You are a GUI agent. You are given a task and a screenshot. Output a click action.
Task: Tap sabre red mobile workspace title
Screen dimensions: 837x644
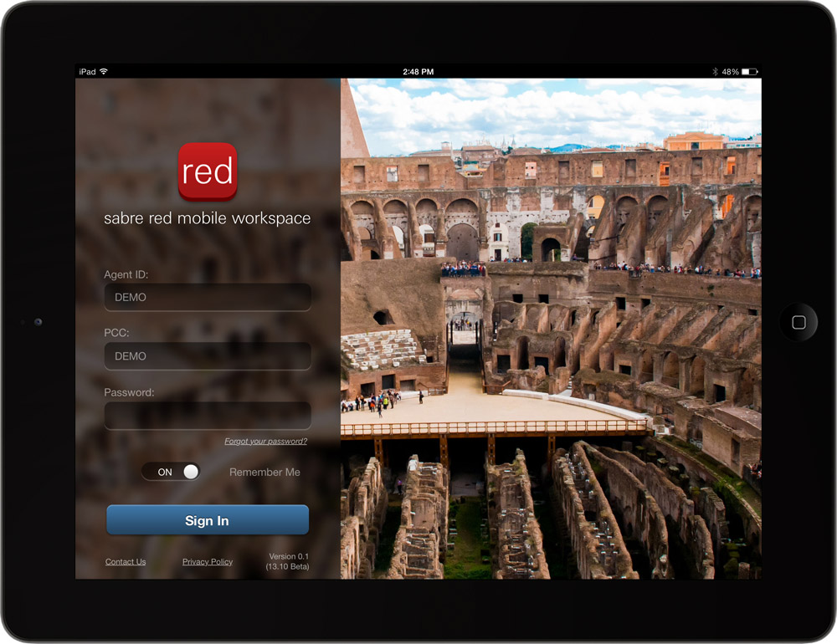tap(207, 218)
